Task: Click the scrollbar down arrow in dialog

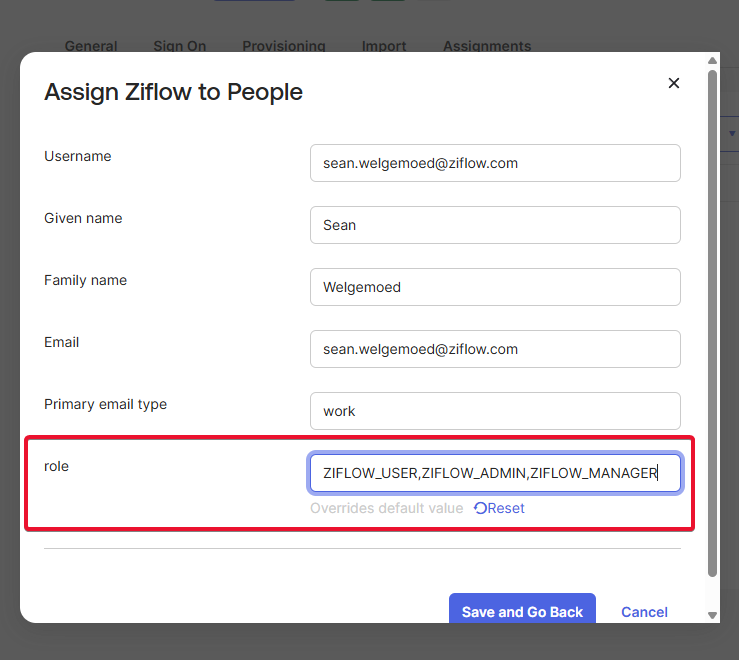Action: click(712, 615)
